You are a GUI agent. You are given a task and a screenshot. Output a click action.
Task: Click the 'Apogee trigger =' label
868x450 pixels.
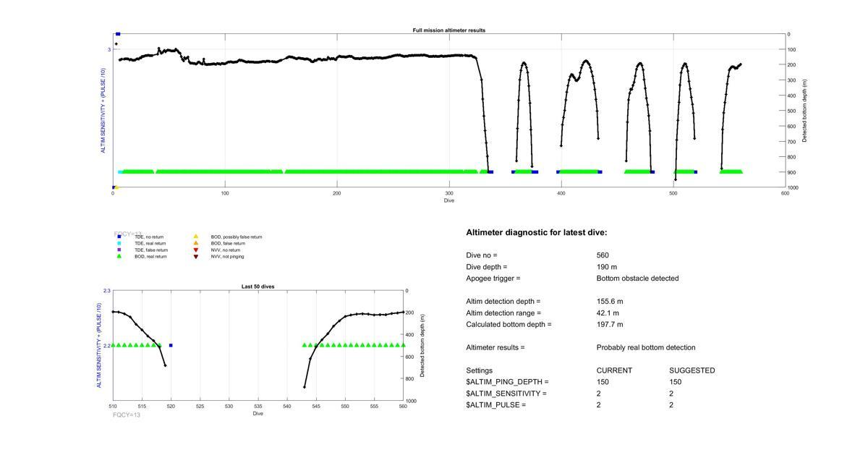pyautogui.click(x=493, y=279)
